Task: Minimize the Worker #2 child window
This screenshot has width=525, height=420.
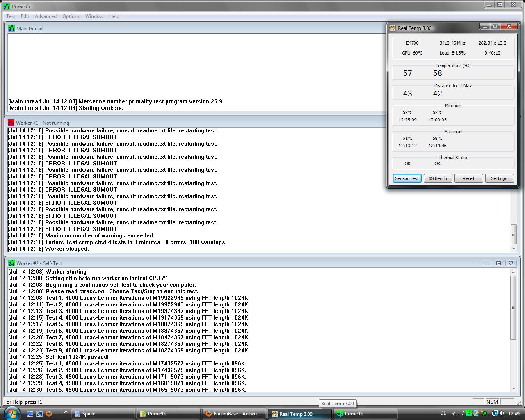Action: 486,263
